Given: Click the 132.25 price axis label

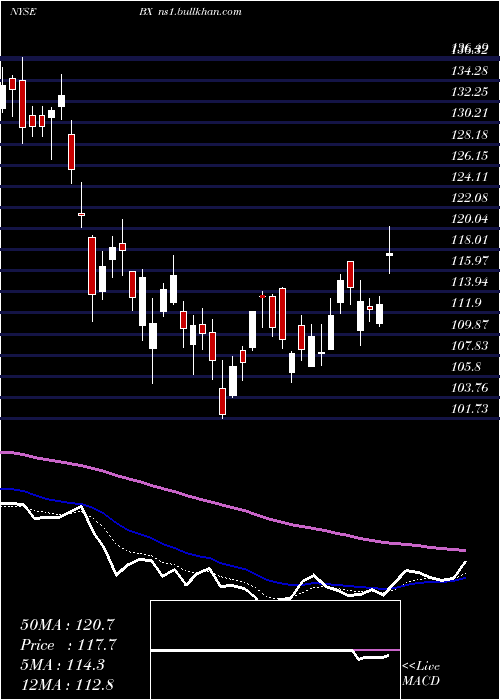Looking at the screenshot, I should click(469, 92).
